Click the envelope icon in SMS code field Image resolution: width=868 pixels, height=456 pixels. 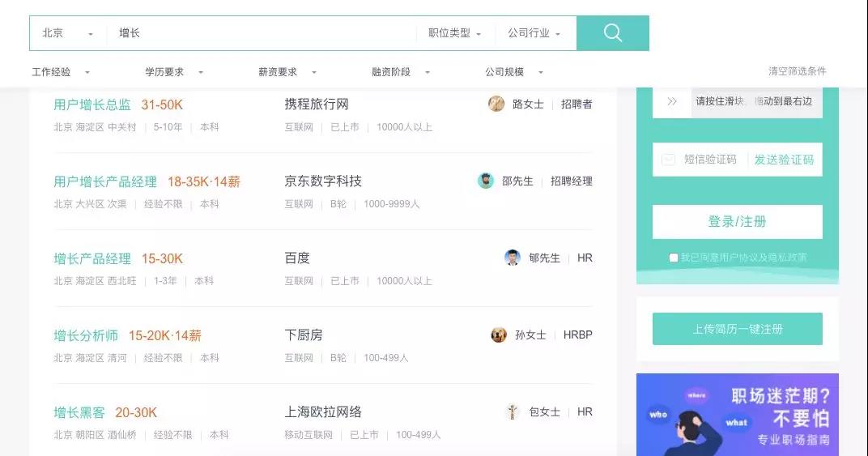point(668,160)
